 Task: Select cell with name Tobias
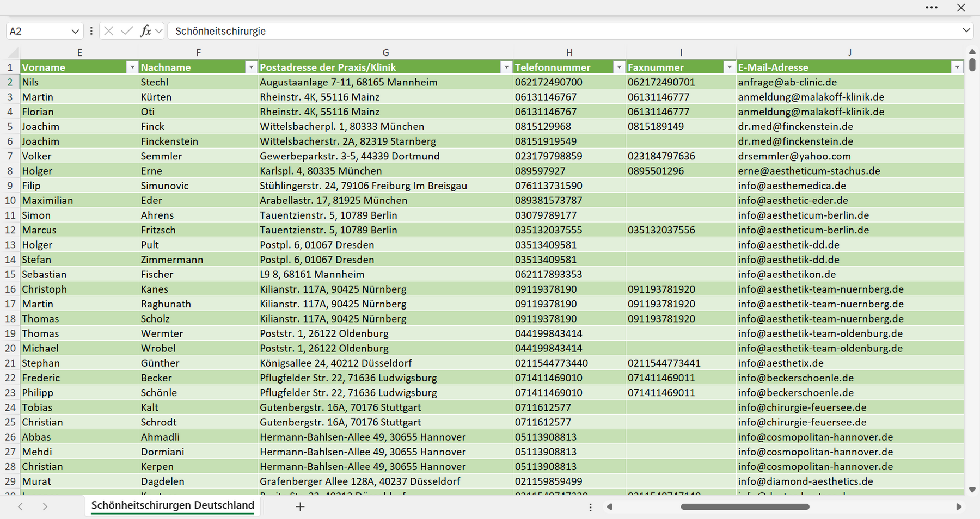point(79,407)
